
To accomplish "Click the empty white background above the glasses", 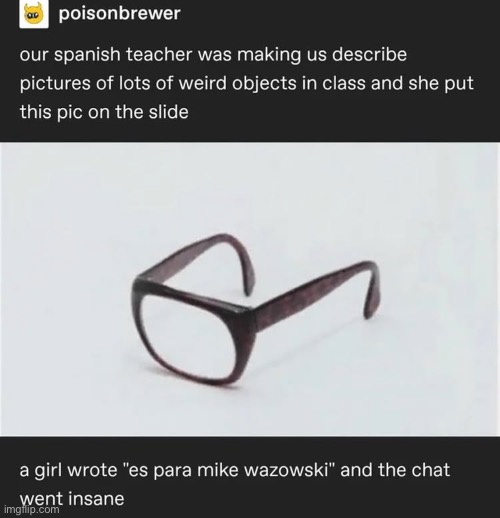I will click(x=250, y=187).
